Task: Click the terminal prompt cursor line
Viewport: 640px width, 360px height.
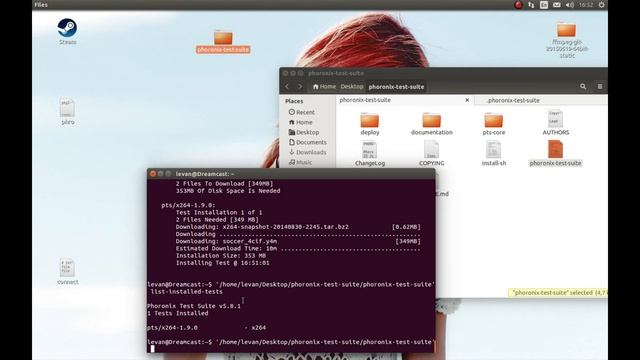Action: [291, 349]
